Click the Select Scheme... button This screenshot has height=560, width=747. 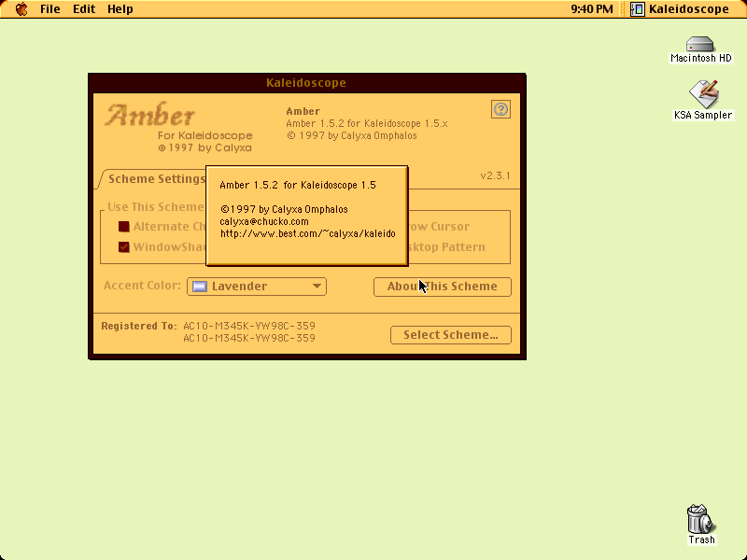(451, 335)
